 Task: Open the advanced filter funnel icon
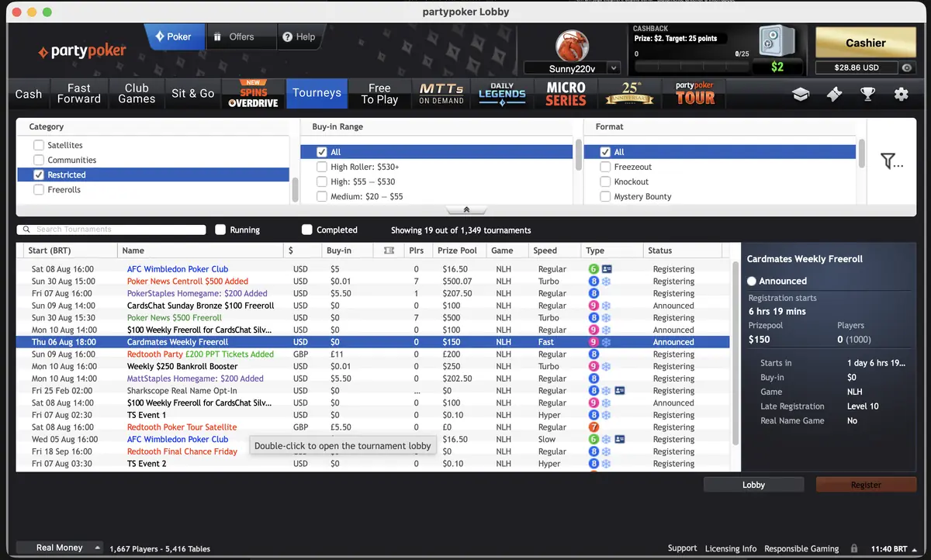pos(891,161)
